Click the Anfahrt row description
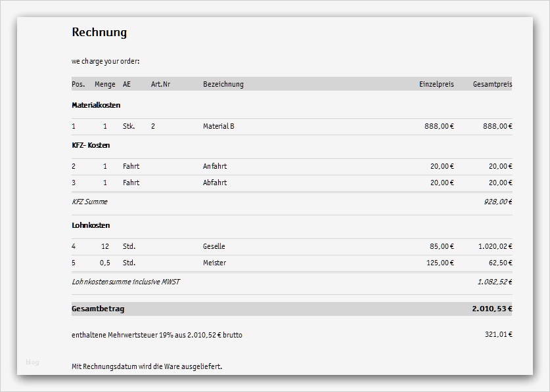 215,167
